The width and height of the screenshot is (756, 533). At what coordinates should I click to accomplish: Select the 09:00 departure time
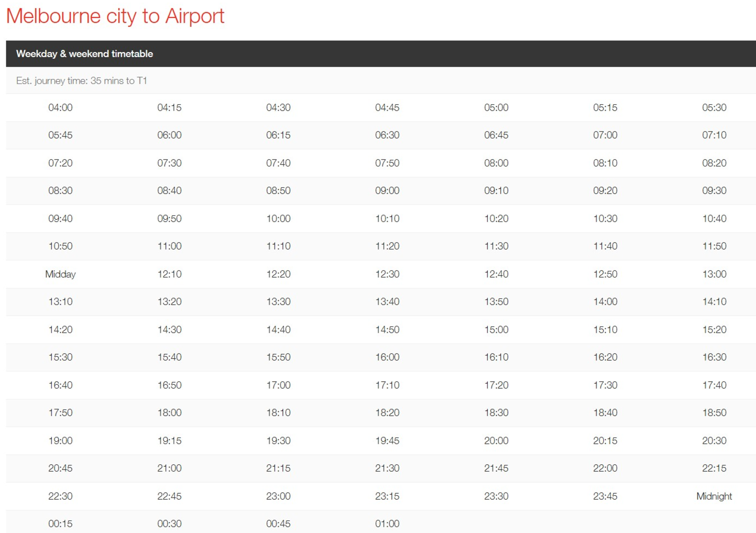click(x=387, y=191)
